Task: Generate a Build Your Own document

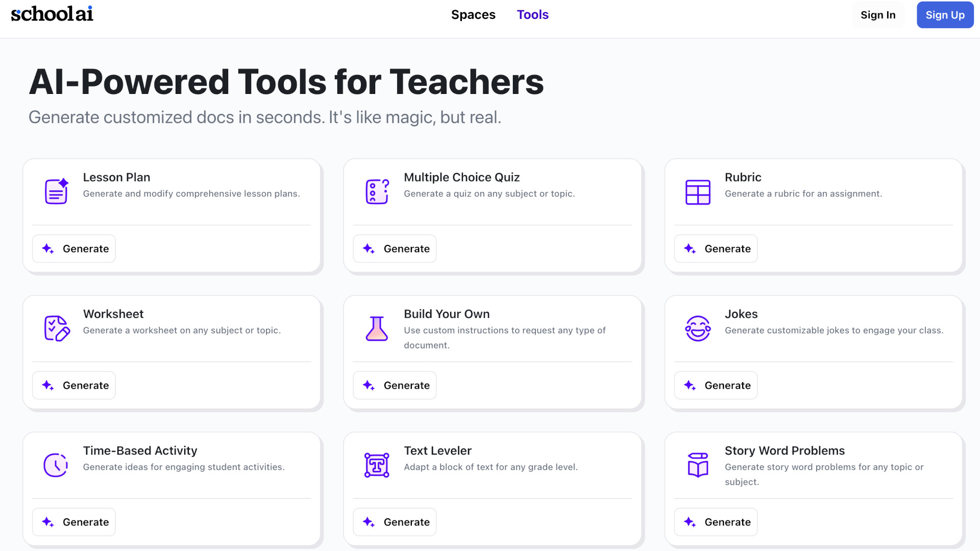Action: pos(395,385)
